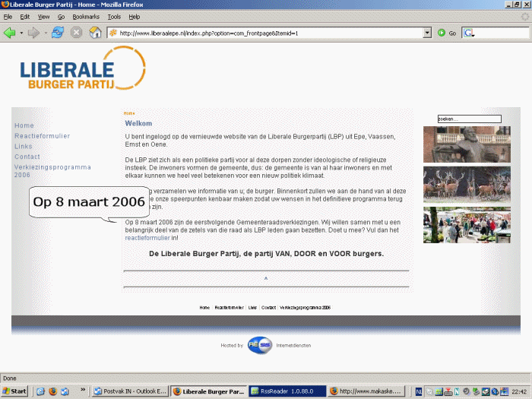Open the Windows Start menu
This screenshot has width=532, height=399.
pyautogui.click(x=15, y=391)
